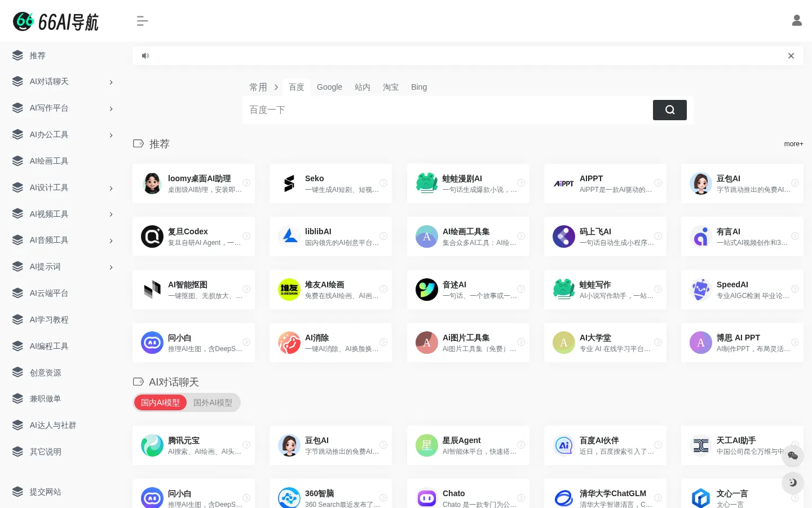Select the 百度 search tab
Image resolution: width=812 pixels, height=508 pixels.
pos(297,87)
